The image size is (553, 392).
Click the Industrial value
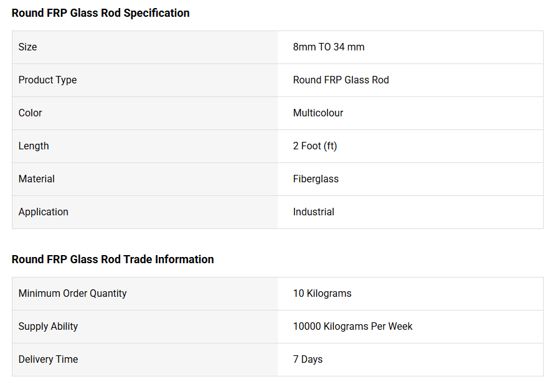point(314,212)
